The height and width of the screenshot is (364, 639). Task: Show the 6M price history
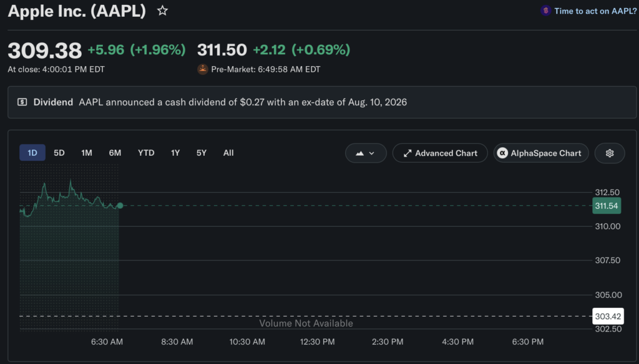pos(115,153)
